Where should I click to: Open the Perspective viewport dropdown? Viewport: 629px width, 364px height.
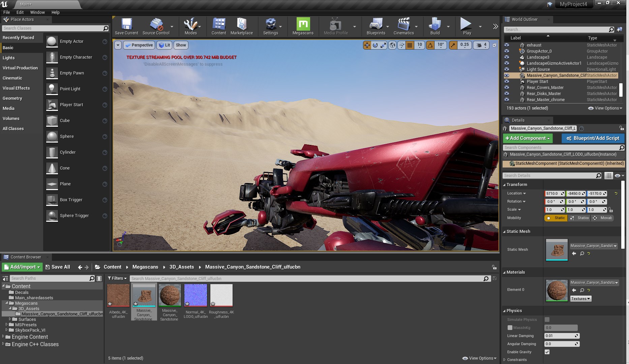click(139, 45)
